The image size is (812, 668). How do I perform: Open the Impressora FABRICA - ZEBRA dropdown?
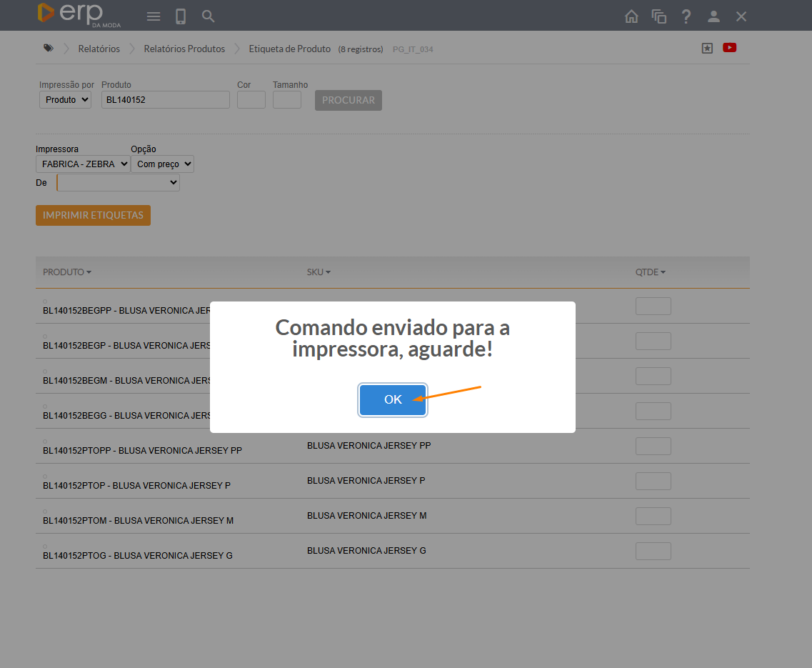point(83,164)
